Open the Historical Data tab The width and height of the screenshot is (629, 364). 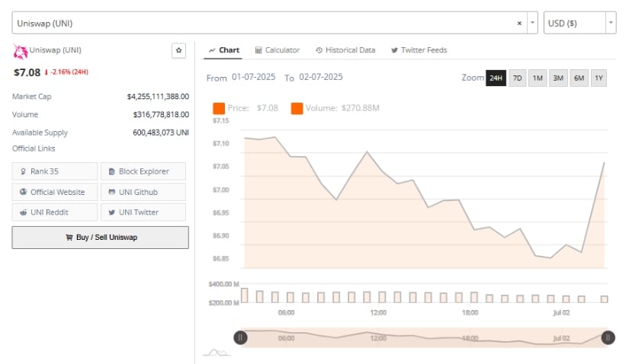[345, 50]
